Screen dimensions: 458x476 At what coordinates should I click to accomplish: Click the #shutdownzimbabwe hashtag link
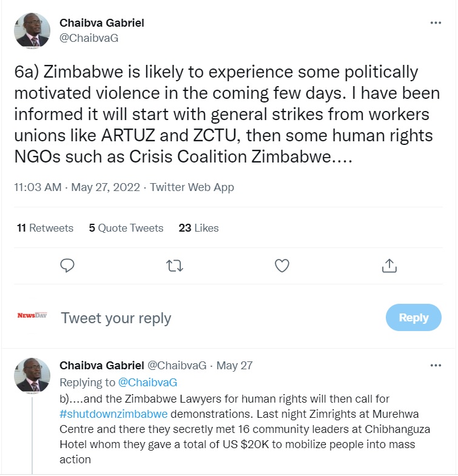pyautogui.click(x=114, y=414)
